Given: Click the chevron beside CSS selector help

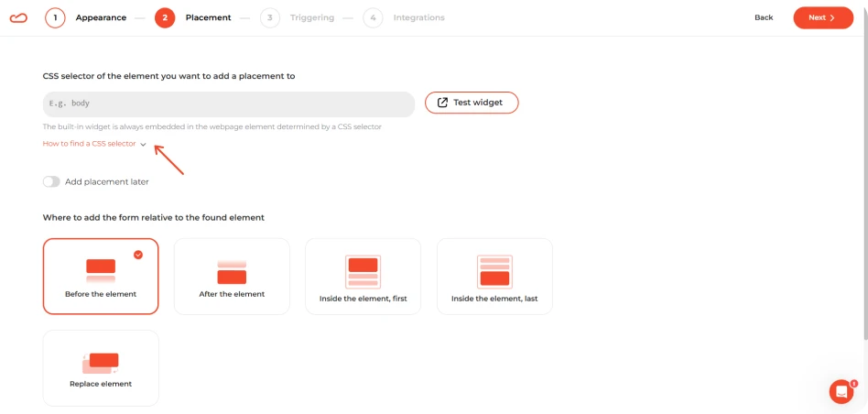Looking at the screenshot, I should click(144, 145).
